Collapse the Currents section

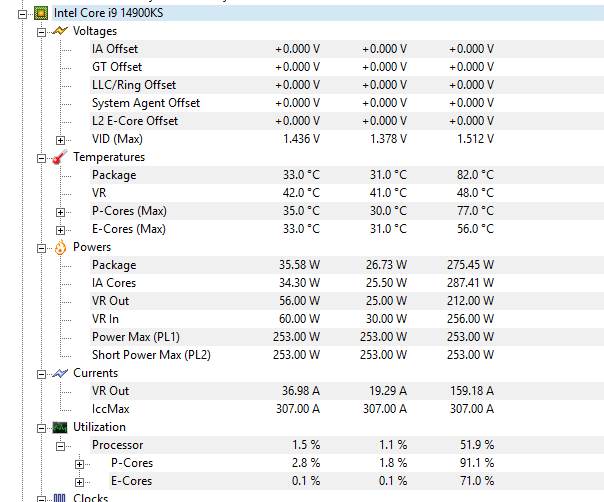pyautogui.click(x=41, y=374)
